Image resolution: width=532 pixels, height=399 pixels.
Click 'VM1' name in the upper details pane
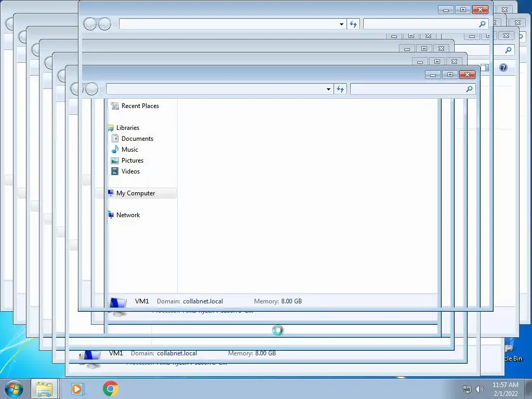tap(142, 301)
